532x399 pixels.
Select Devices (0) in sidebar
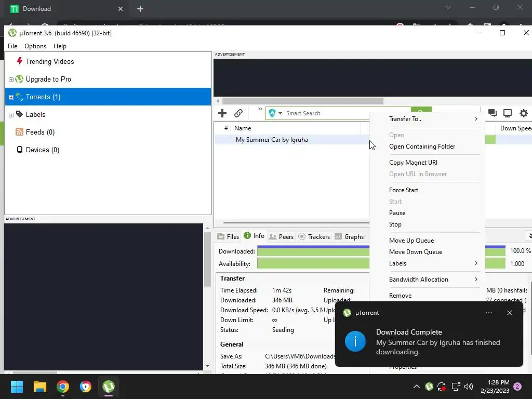point(43,150)
